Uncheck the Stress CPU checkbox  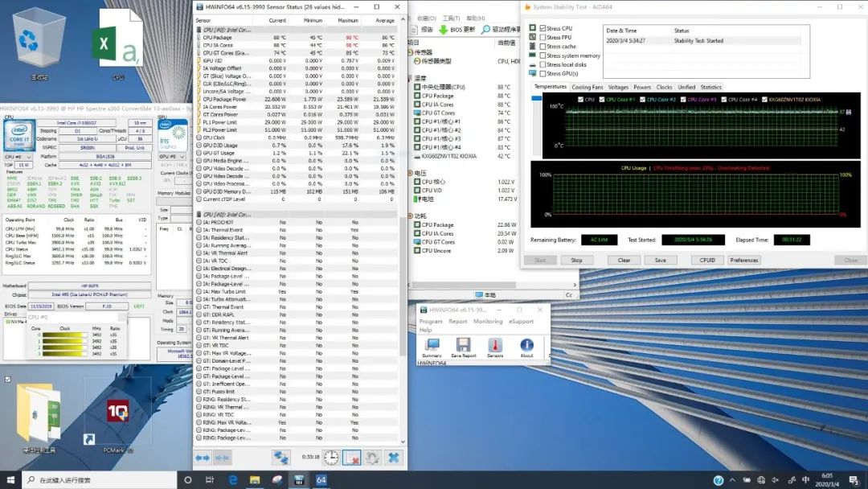[542, 28]
